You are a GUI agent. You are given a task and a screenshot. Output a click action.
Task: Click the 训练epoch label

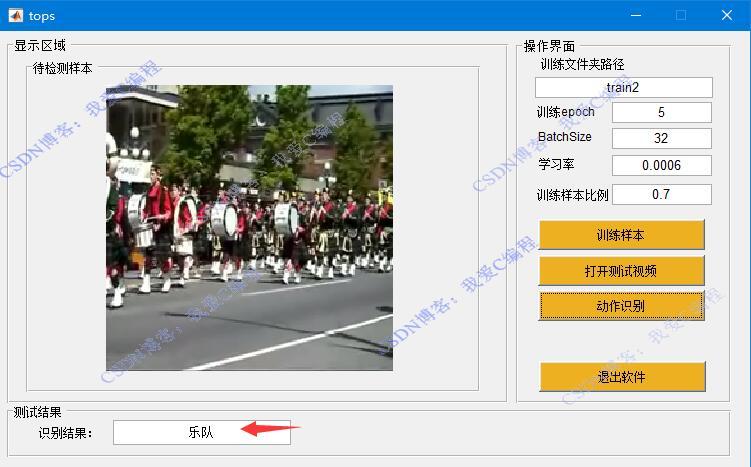(x=565, y=112)
